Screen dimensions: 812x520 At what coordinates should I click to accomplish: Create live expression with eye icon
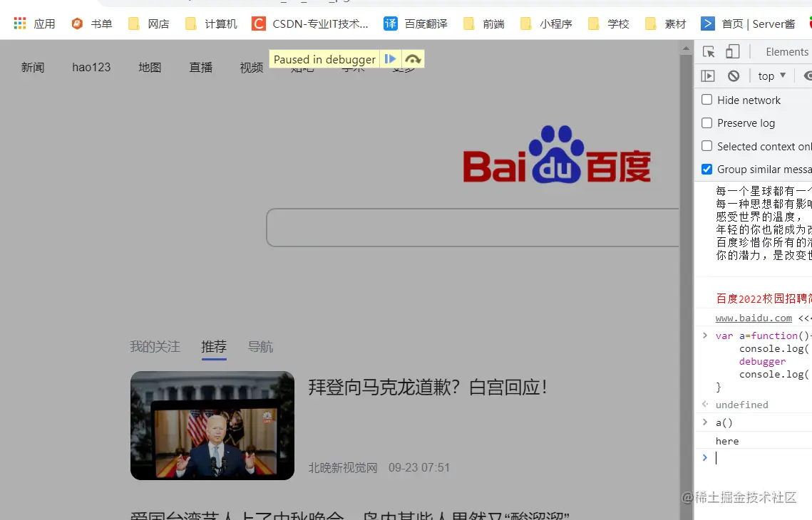tap(808, 76)
